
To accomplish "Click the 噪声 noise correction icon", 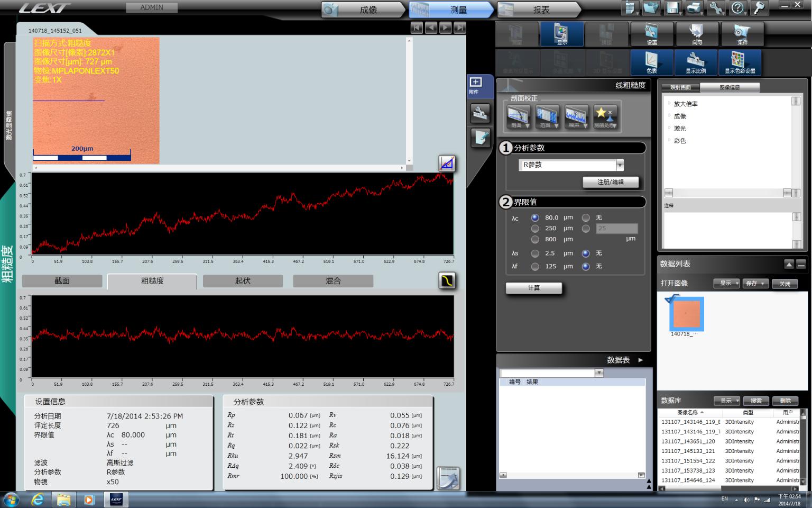I will point(575,117).
